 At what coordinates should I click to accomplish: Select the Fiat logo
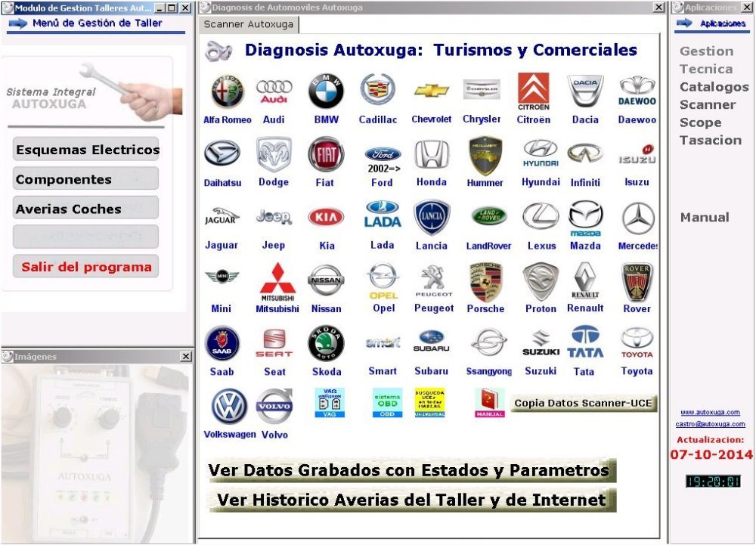[326, 154]
